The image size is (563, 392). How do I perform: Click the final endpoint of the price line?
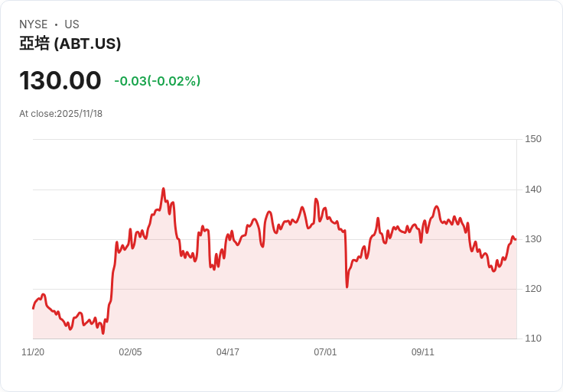coord(516,239)
